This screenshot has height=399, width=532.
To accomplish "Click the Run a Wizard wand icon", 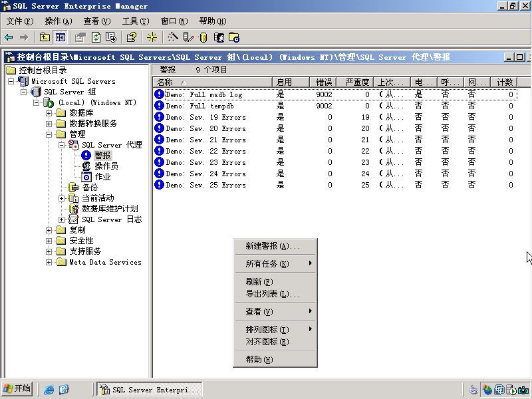I will coord(173,37).
